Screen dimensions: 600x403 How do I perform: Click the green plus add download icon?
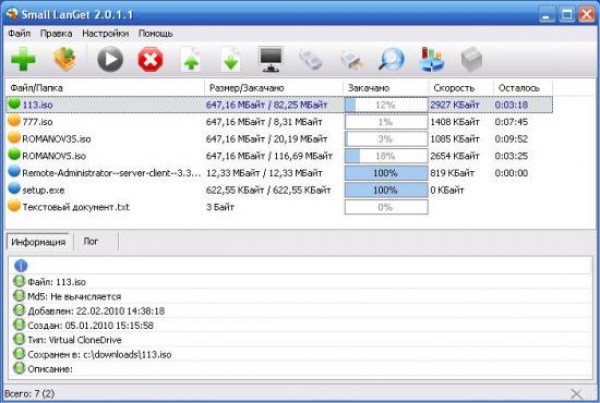(x=23, y=59)
